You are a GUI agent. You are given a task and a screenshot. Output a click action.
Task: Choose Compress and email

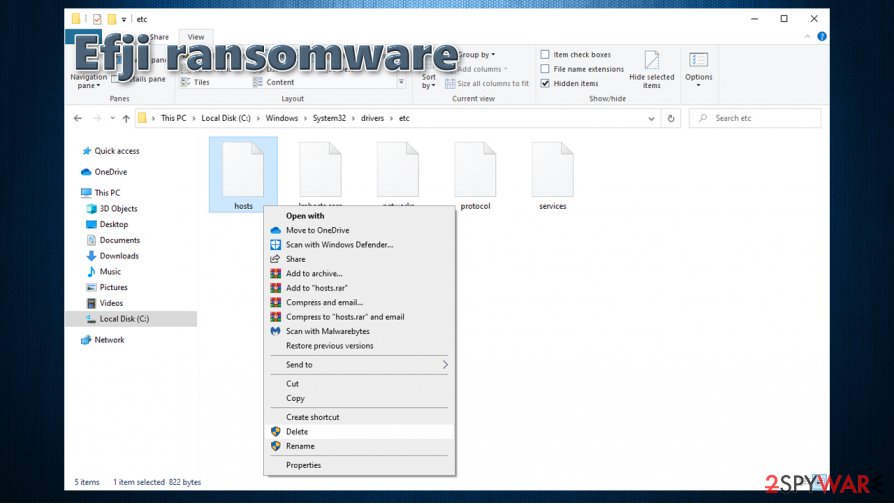click(x=359, y=302)
